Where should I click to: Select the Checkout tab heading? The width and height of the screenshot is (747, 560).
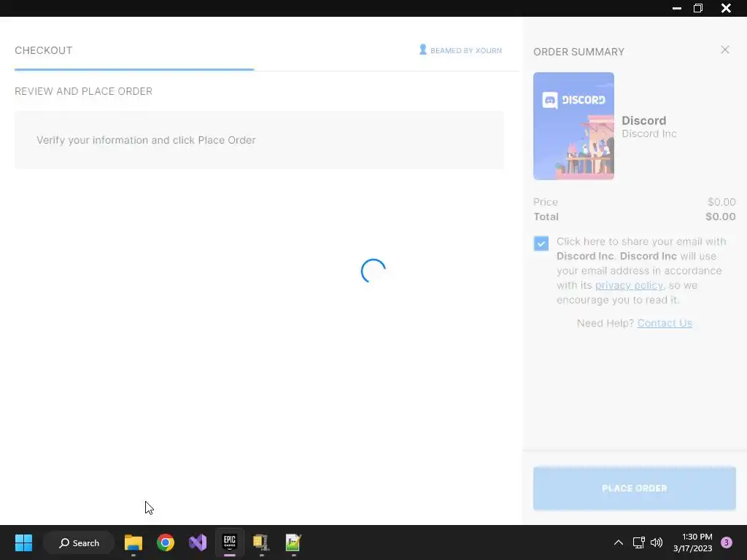tap(43, 50)
